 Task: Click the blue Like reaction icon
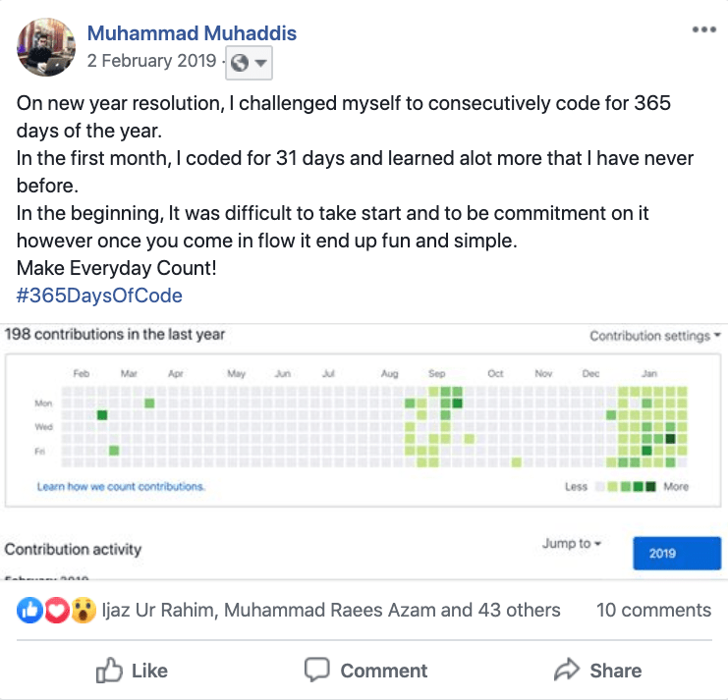[x=29, y=610]
